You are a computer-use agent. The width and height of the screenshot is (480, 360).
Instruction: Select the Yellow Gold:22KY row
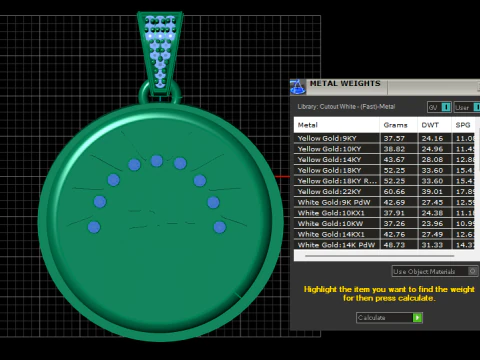(384, 192)
